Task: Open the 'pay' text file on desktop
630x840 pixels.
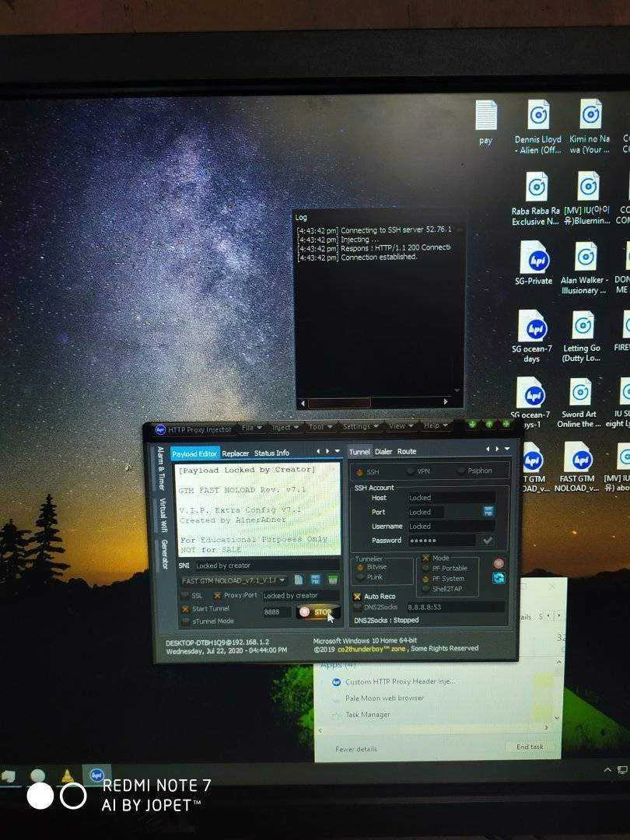Action: (x=486, y=122)
